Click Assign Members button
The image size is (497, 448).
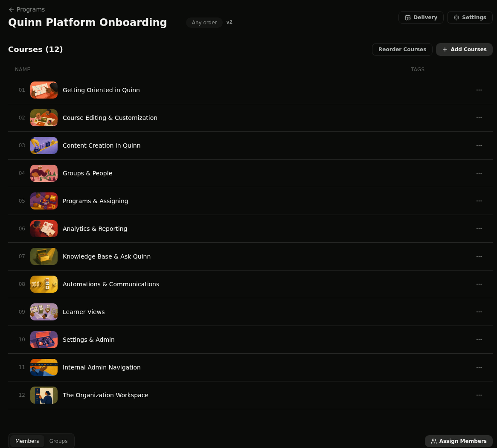tap(459, 441)
